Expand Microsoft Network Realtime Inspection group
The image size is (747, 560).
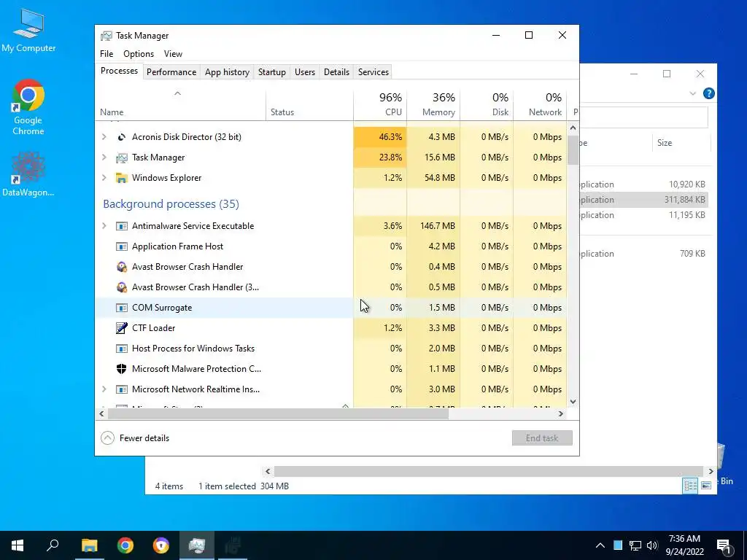(104, 389)
